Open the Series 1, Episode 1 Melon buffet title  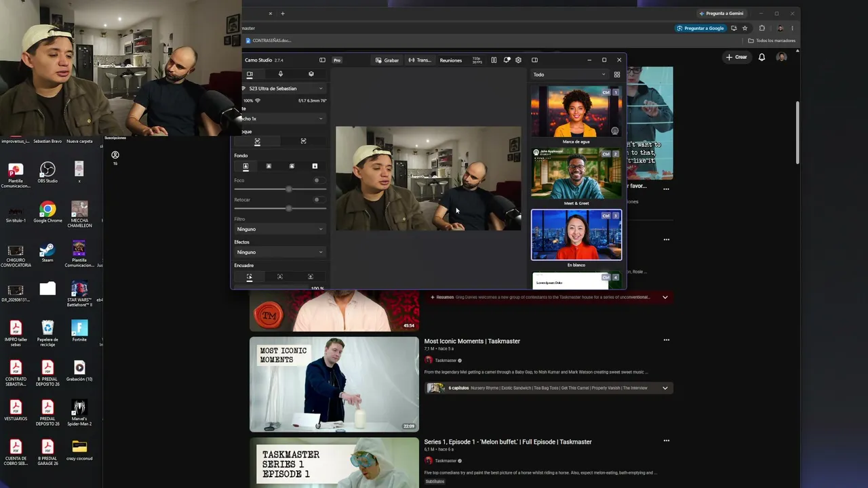[x=508, y=442]
